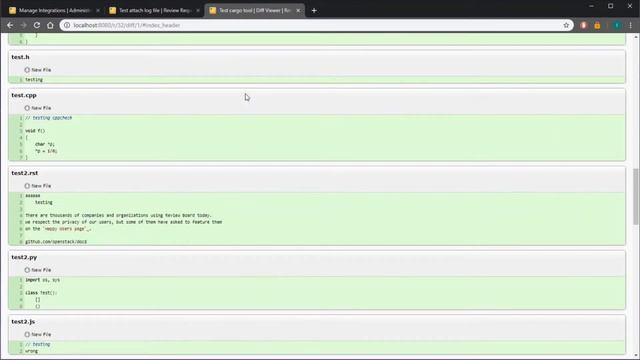This screenshot has height=360, width=640.
Task: Minimize the browser window
Action: 591,6
